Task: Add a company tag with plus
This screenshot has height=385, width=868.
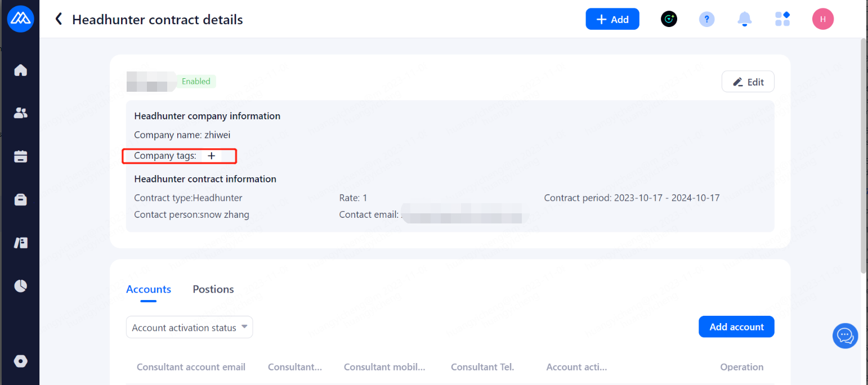Action: 212,156
